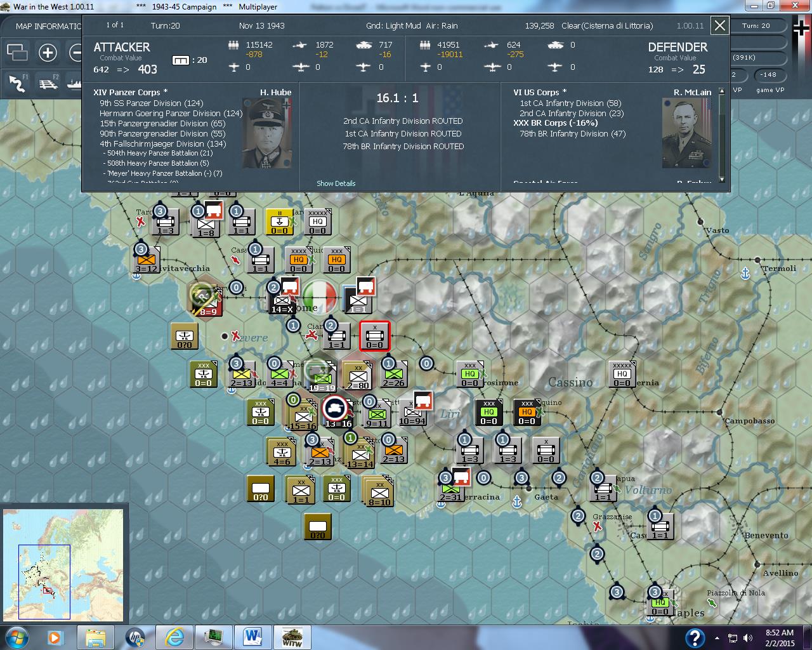
Task: Open the MAP INFORMATION tab
Action: coord(49,26)
